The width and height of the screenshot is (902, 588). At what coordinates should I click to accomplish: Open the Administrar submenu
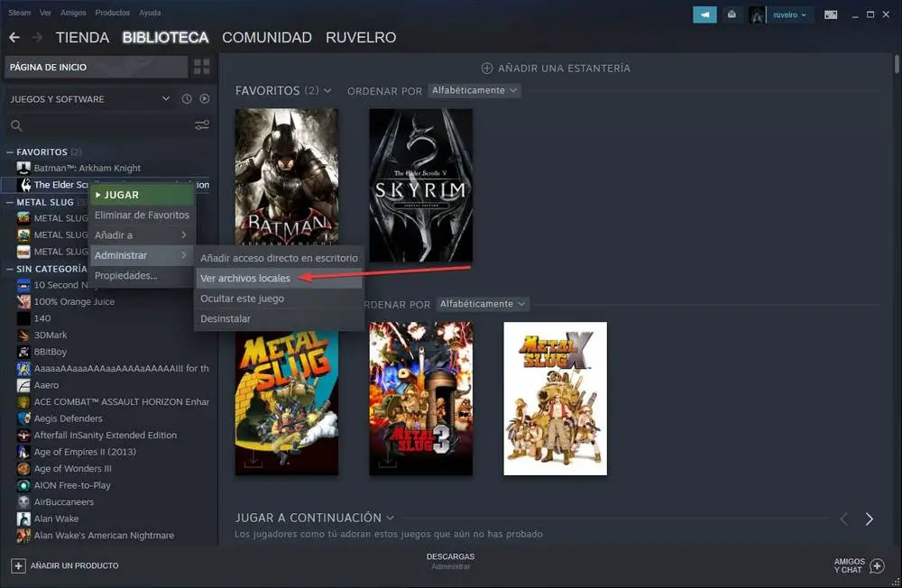143,255
